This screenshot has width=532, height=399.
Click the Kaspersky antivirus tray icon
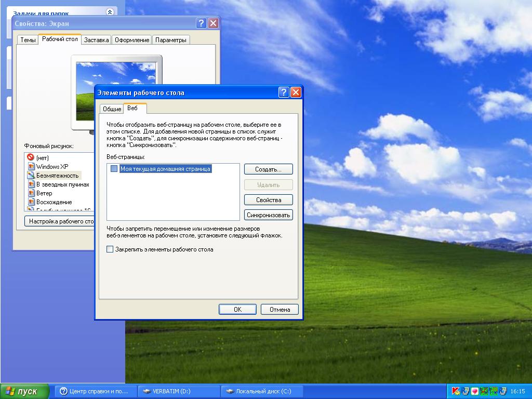(x=455, y=391)
